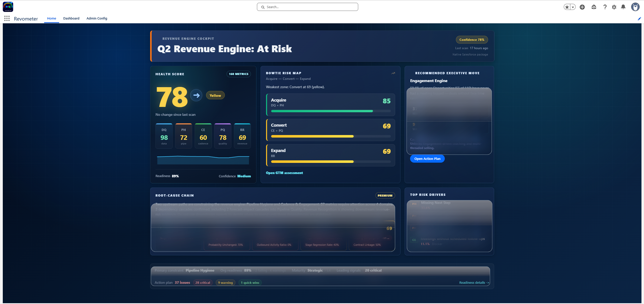
Task: Open the notifications bell
Action: 623,7
